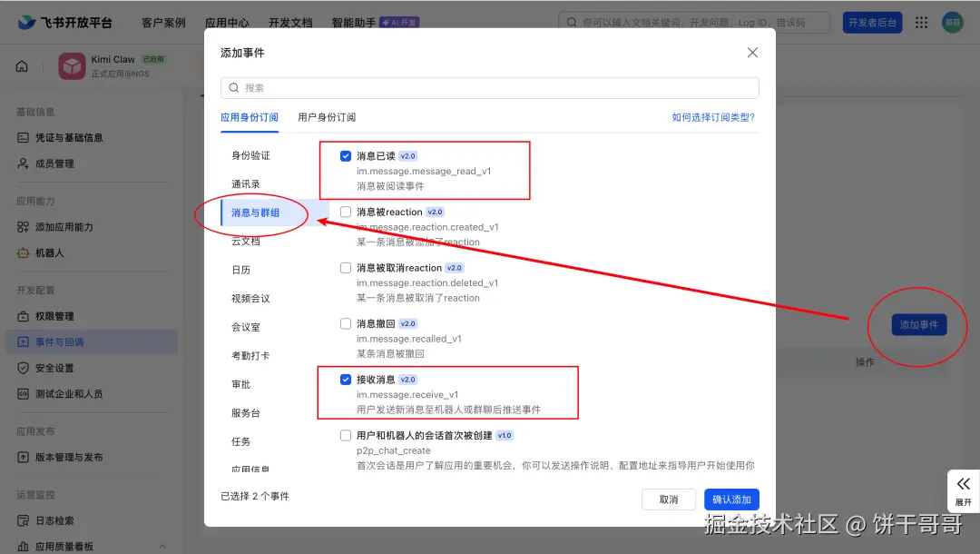980x554 pixels.
Task: Uncheck the 接收消息 event checkbox
Action: pyautogui.click(x=346, y=380)
